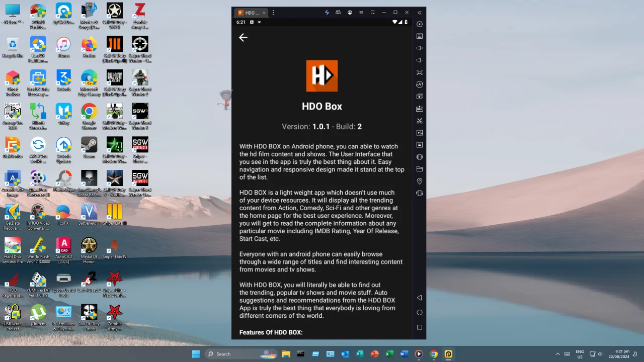Click the pop-out window icon in title bar
The image size is (644, 362).
[372, 13]
